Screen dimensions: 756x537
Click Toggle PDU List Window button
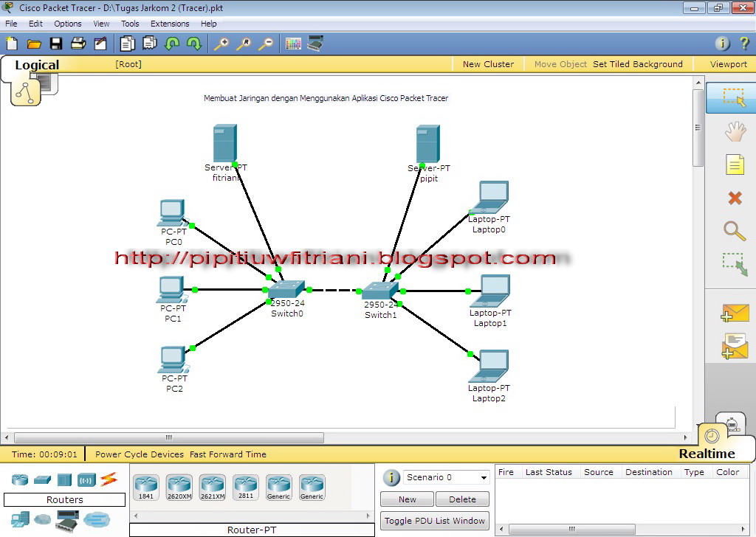435,521
